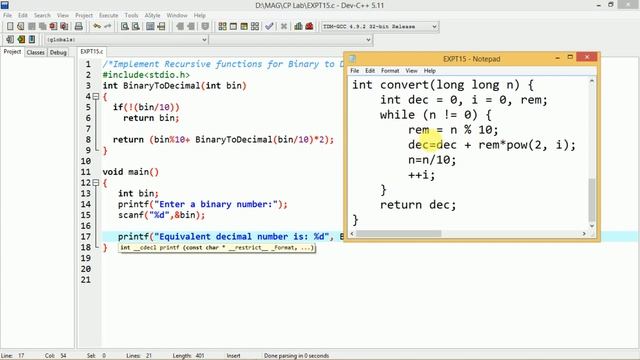Click the red Delete Profiling Information icon

(309, 27)
